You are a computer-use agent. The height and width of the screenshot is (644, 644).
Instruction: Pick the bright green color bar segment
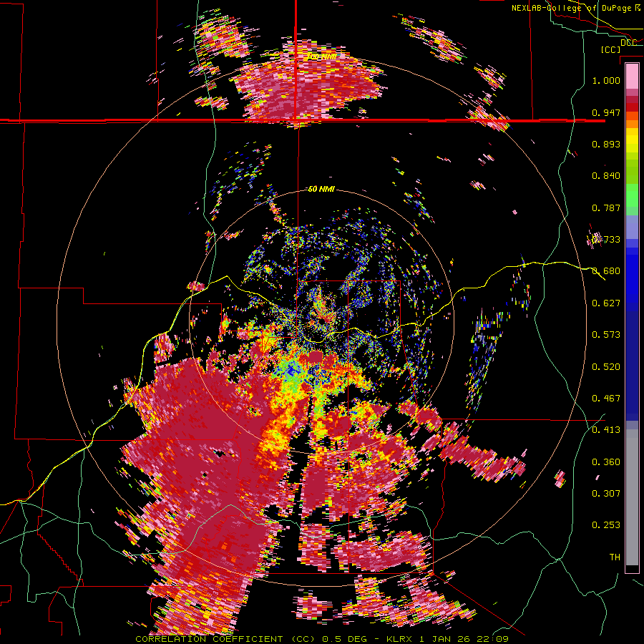(632, 195)
